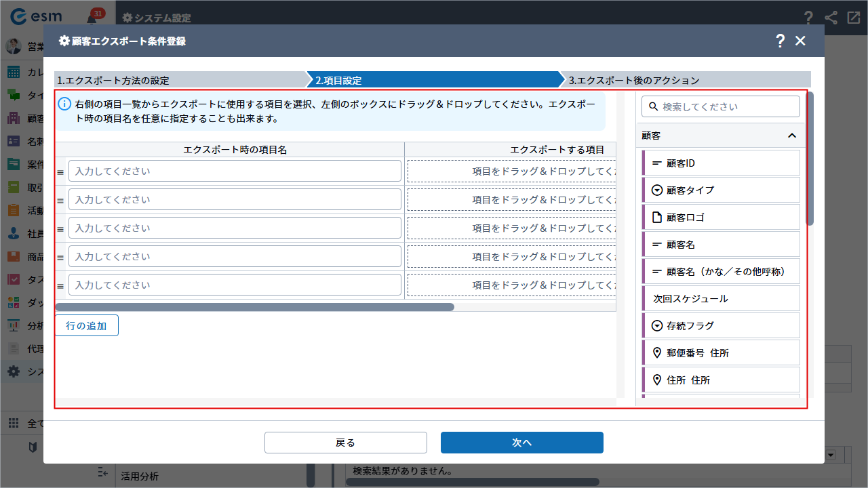
Task: Go to step 3.エクスポート後のアクション
Action: tap(685, 80)
